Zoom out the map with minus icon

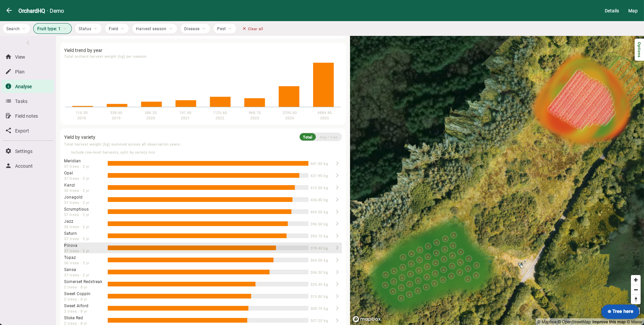(x=636, y=290)
